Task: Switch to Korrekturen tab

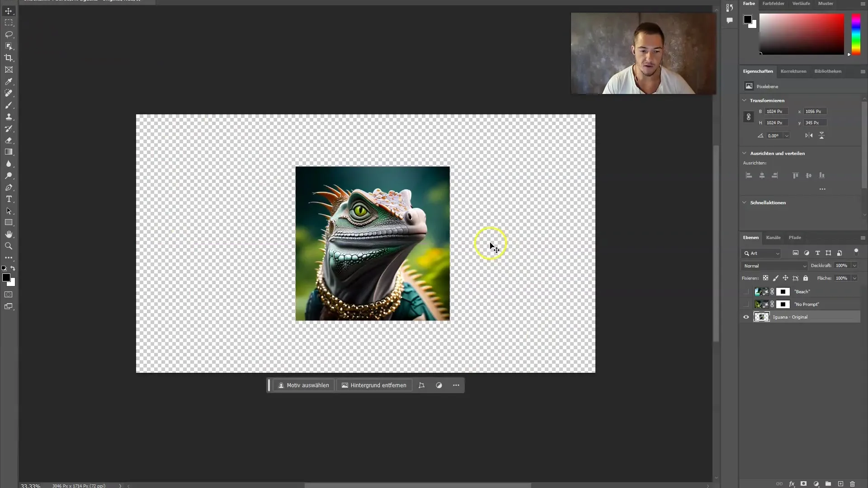Action: (x=793, y=71)
